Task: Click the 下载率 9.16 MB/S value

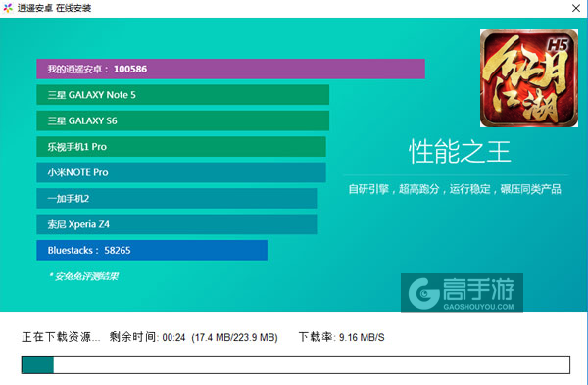Action: tap(362, 337)
